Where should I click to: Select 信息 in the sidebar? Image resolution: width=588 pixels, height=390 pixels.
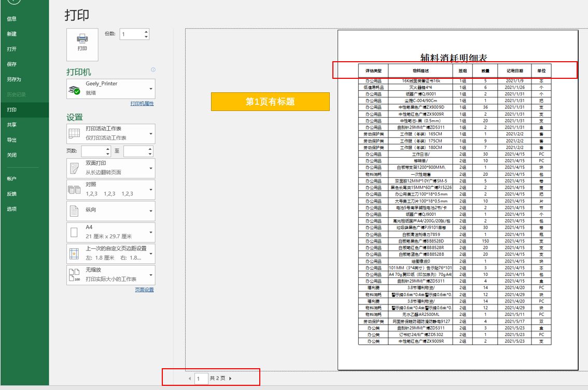(11, 19)
